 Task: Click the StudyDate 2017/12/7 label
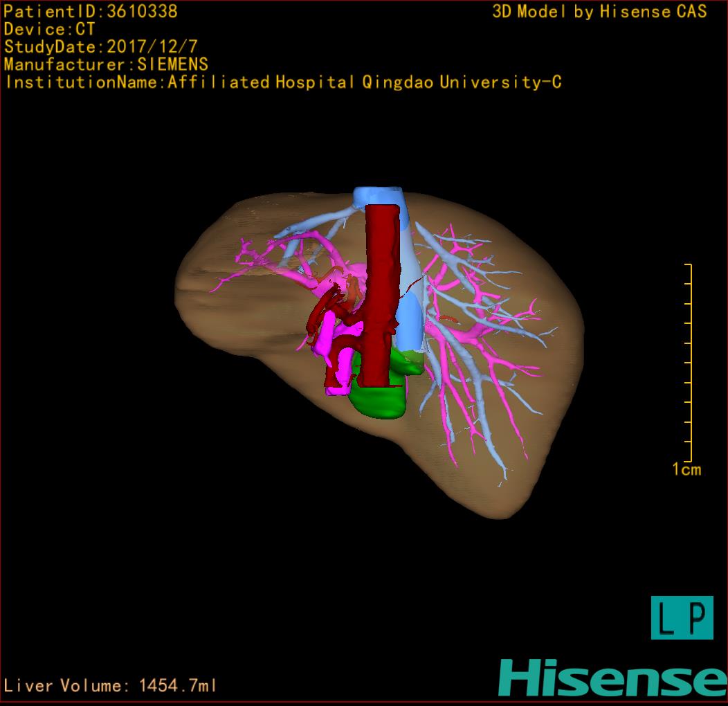pyautogui.click(x=100, y=47)
